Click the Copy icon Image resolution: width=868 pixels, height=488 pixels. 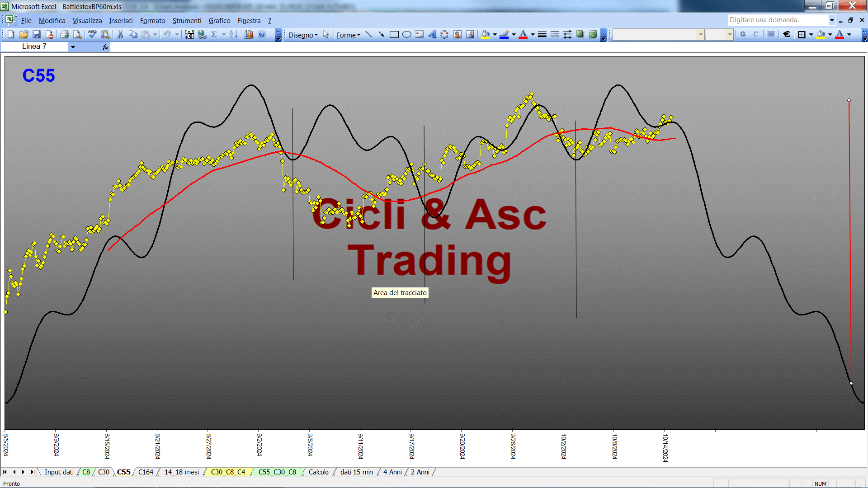pos(133,34)
